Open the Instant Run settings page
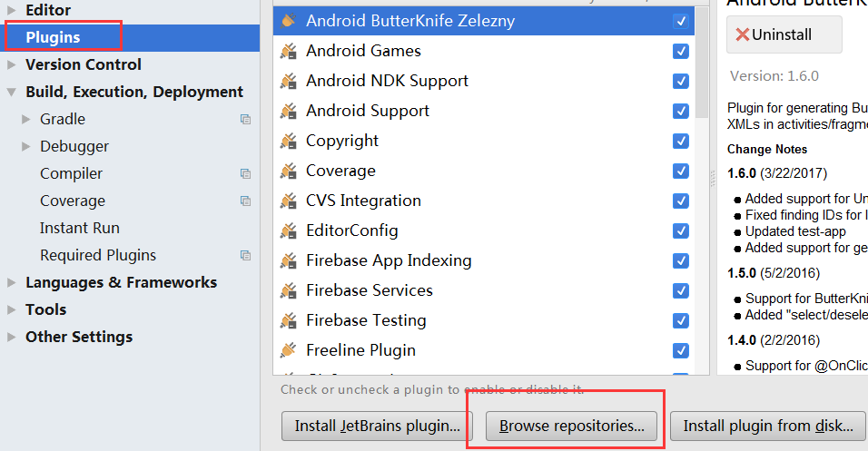Image resolution: width=868 pixels, height=451 pixels. click(80, 228)
